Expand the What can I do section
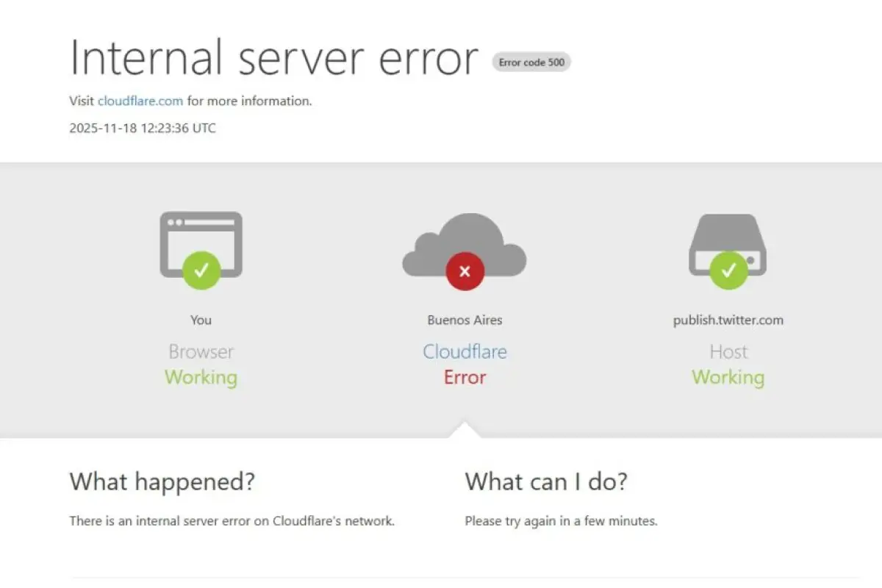The image size is (882, 588). click(x=546, y=482)
